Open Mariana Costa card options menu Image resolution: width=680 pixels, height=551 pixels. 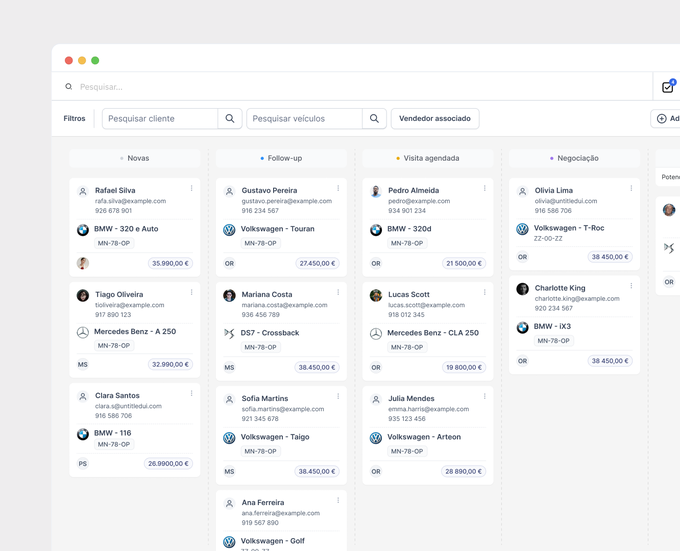338,292
